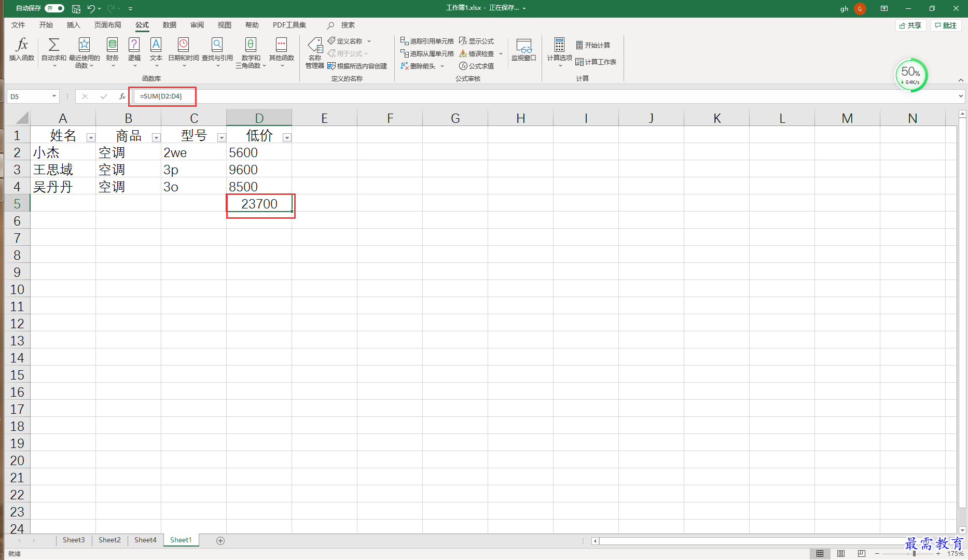This screenshot has height=560, width=968.
Task: Switch to the Data (数据) ribbon tab
Action: (170, 25)
